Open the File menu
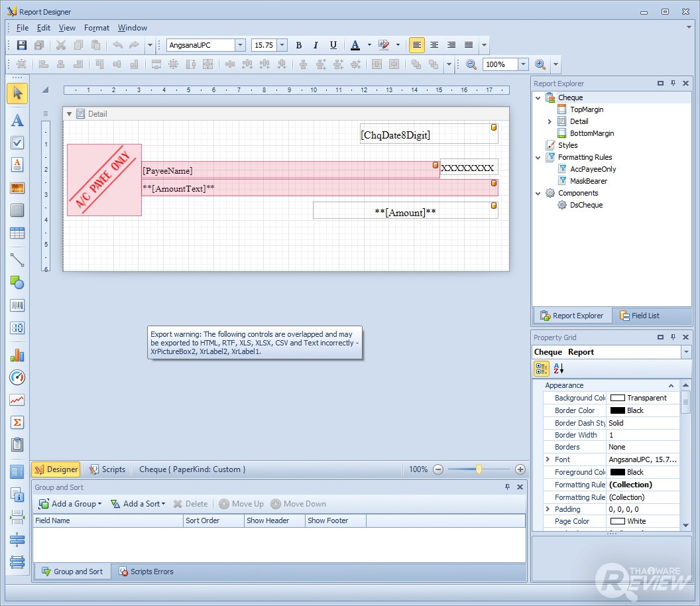The height and width of the screenshot is (606, 700). pyautogui.click(x=23, y=28)
